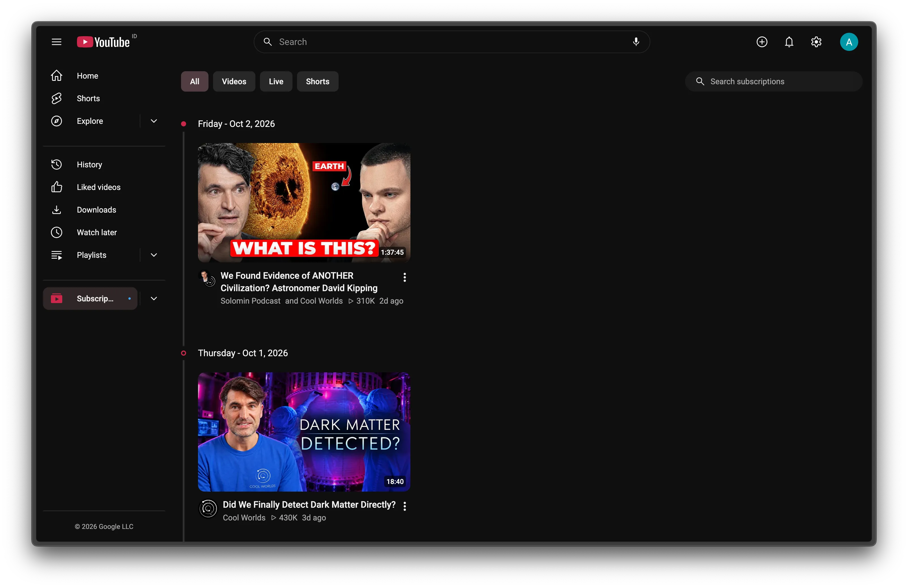This screenshot has height=588, width=908.
Task: Click the Shorts sidebar icon
Action: click(57, 98)
